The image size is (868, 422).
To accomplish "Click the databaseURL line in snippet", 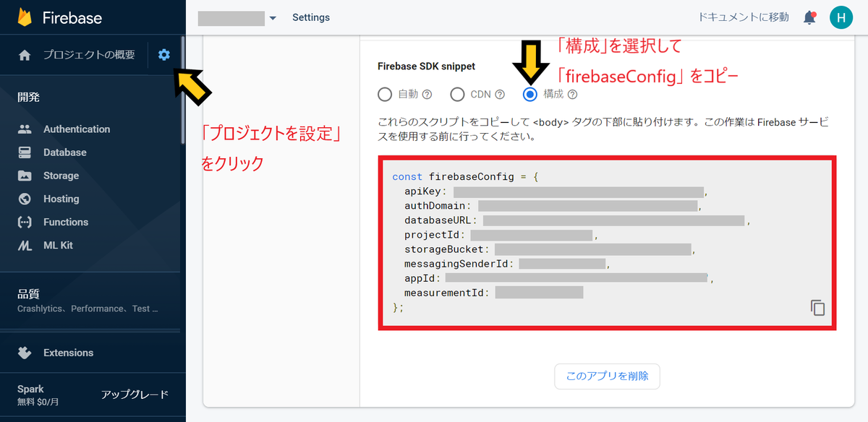I will 577,220.
